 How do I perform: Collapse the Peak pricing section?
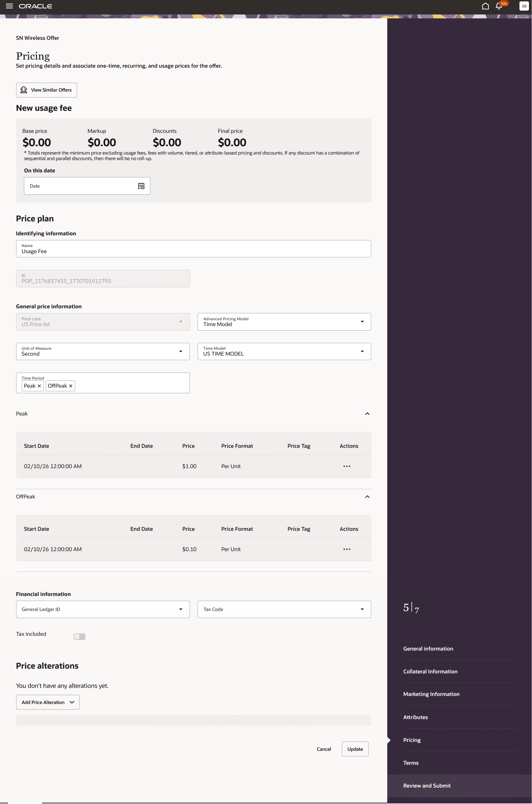coord(367,413)
